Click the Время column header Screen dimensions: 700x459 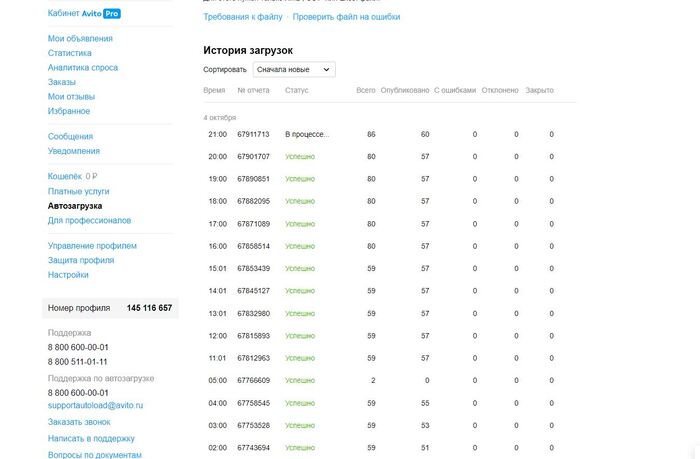(x=214, y=90)
